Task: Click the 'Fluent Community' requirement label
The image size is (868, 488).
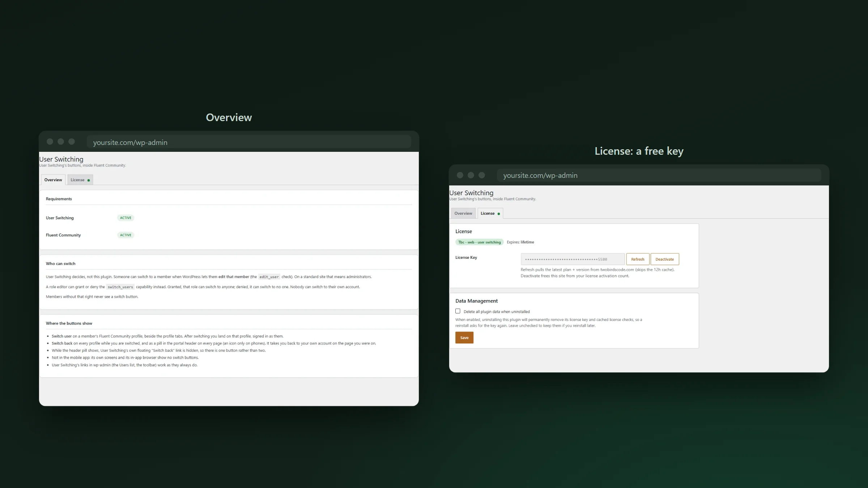Action: point(63,235)
